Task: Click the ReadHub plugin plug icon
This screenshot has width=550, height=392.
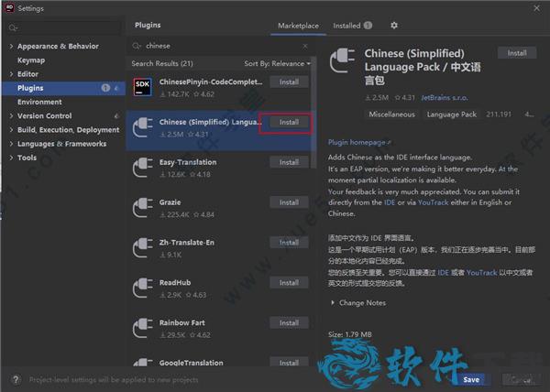Action: [x=142, y=289]
